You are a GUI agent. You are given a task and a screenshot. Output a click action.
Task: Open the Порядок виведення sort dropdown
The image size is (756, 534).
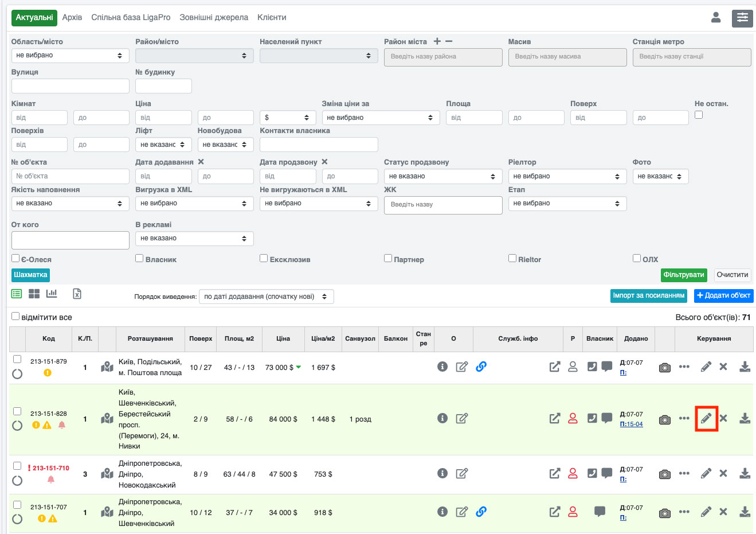(x=266, y=297)
